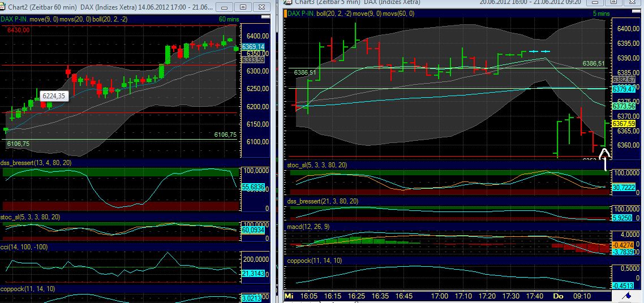Click the stoc_sl indicator label in Chart2
This screenshot has width=644, height=303.
(30, 217)
